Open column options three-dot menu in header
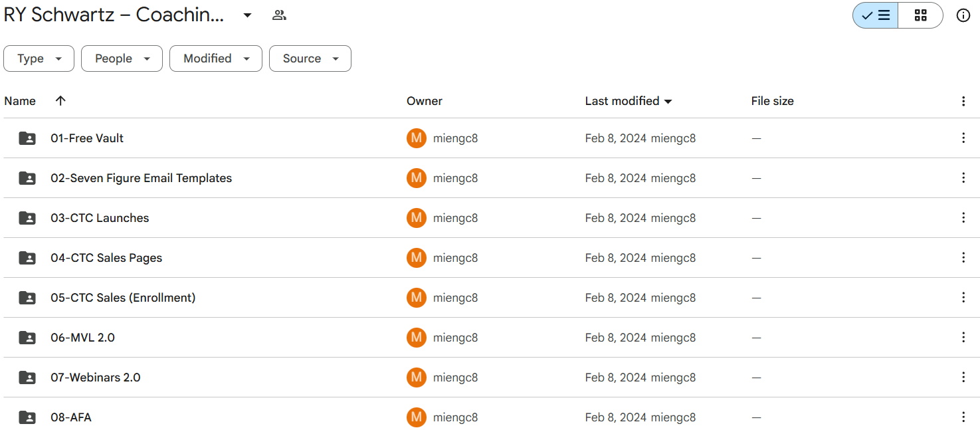The width and height of the screenshot is (980, 430). coord(963,101)
